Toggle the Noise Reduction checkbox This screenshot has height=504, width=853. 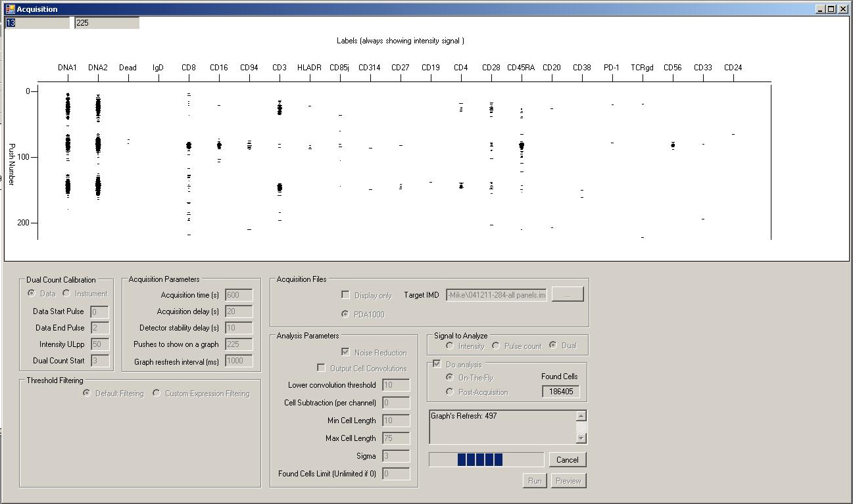(345, 352)
